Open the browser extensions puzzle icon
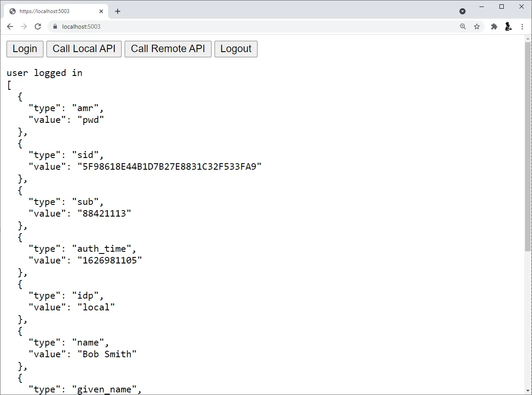 494,26
